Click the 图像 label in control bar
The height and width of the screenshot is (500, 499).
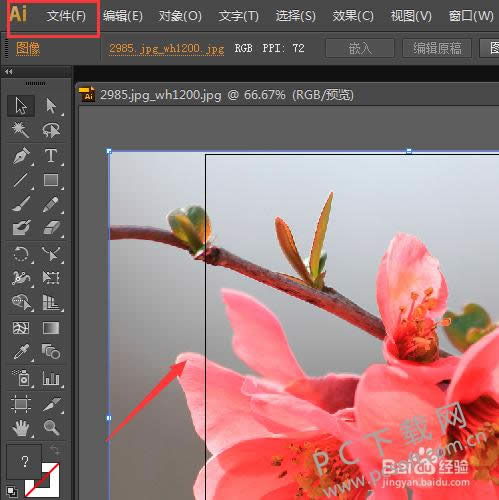click(28, 49)
